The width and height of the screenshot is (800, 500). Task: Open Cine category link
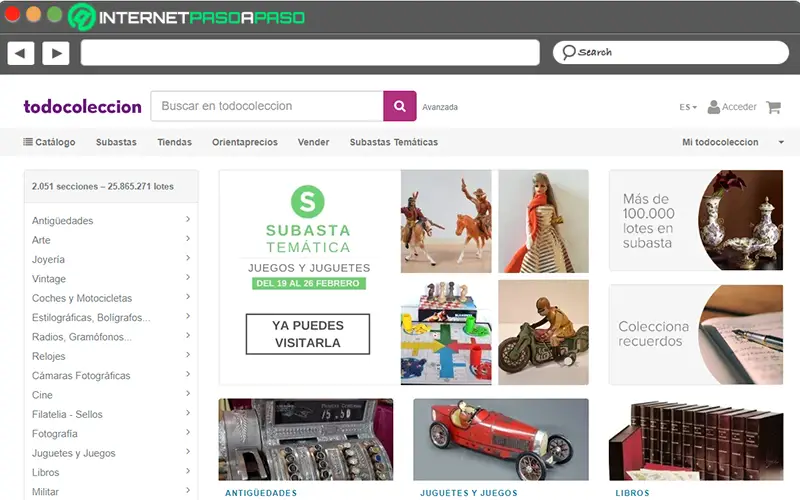coord(42,395)
